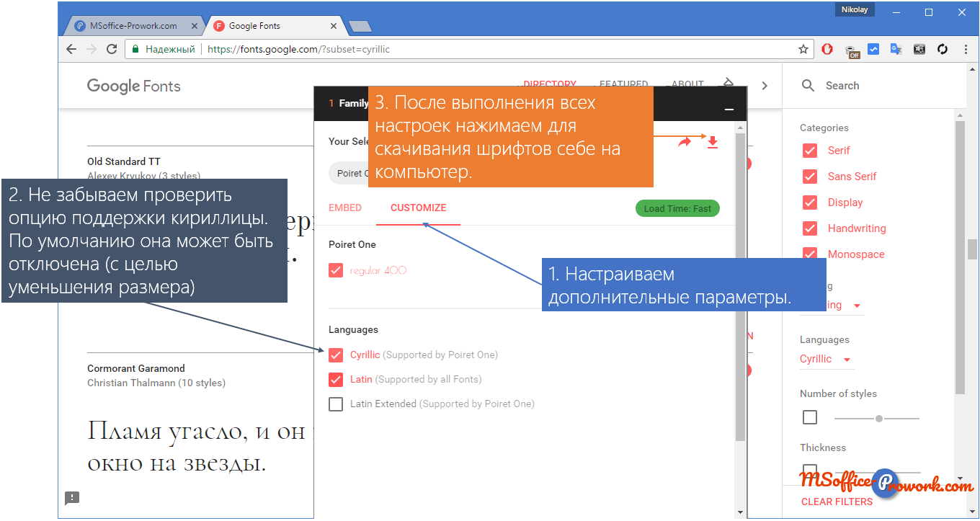Click the Cormorant Garamond sample text

[x=200, y=447]
